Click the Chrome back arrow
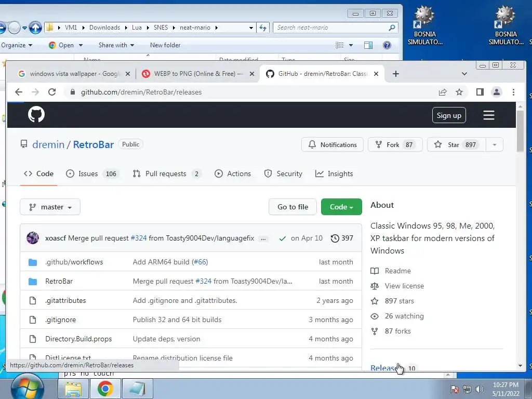This screenshot has width=532, height=399. click(x=19, y=92)
